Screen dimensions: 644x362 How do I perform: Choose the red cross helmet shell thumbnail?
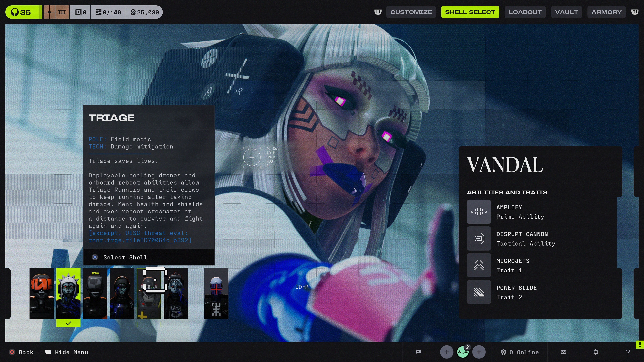pos(216,294)
